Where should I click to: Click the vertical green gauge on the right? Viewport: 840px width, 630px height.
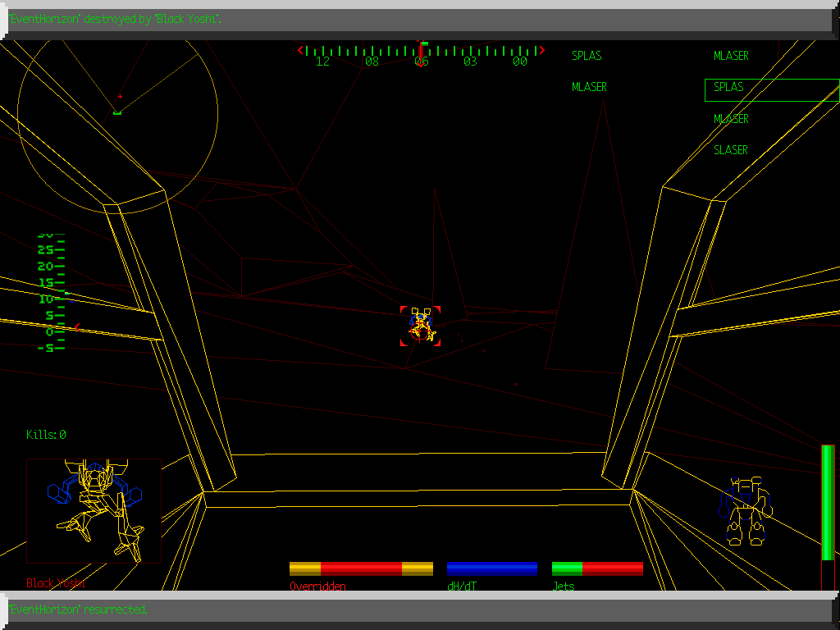point(828,502)
